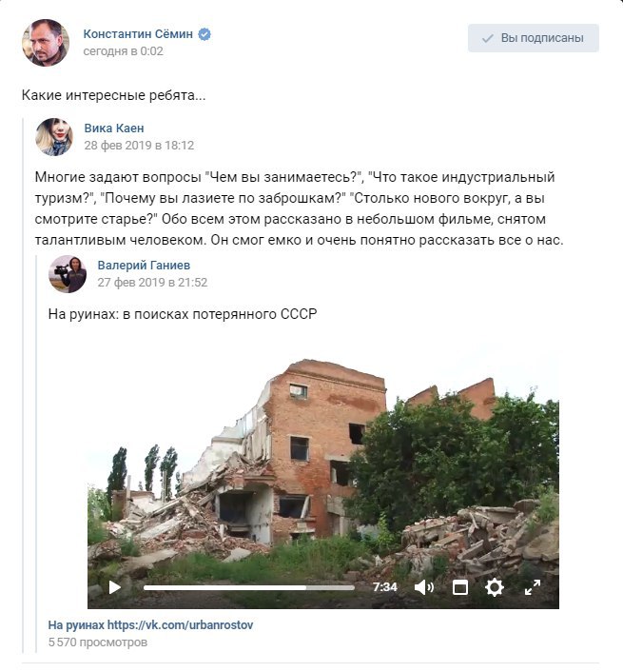This screenshot has width=623, height=672.
Task: Click the blue verified badge icon
Action: (x=204, y=34)
